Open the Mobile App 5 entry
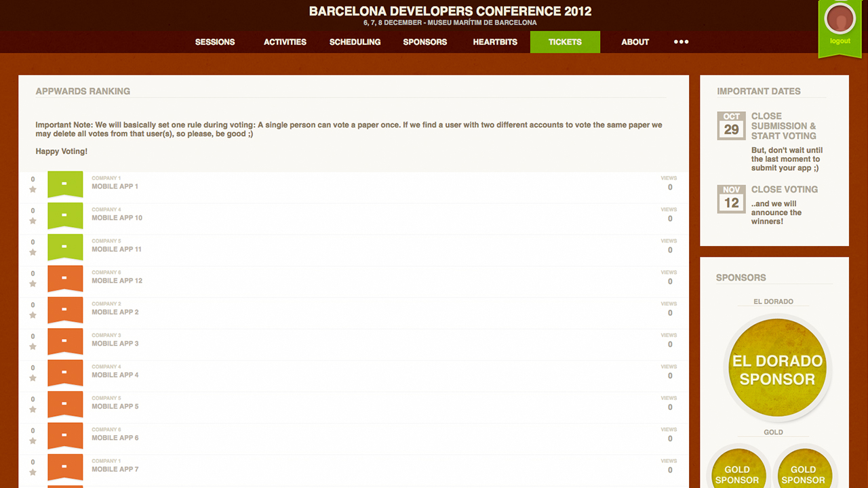The image size is (868, 488). [115, 407]
